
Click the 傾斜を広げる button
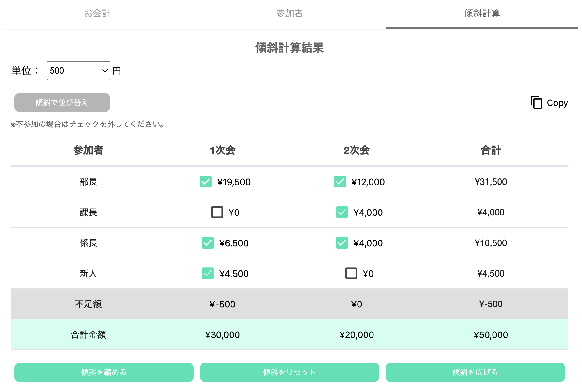click(x=475, y=372)
